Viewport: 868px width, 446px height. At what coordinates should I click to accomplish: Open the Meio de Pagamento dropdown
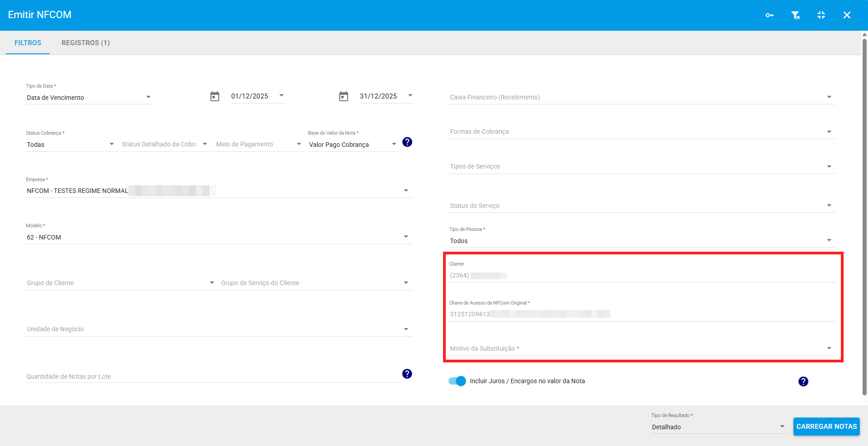[259, 145]
